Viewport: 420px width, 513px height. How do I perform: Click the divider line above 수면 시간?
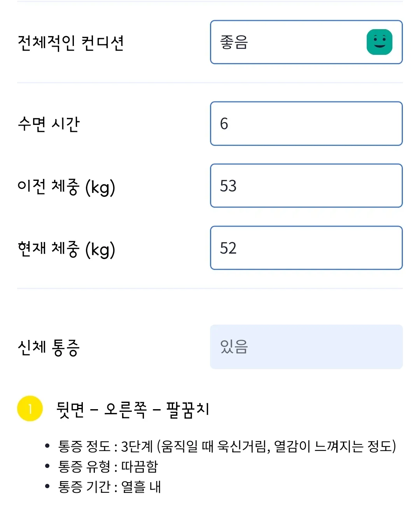(210, 83)
